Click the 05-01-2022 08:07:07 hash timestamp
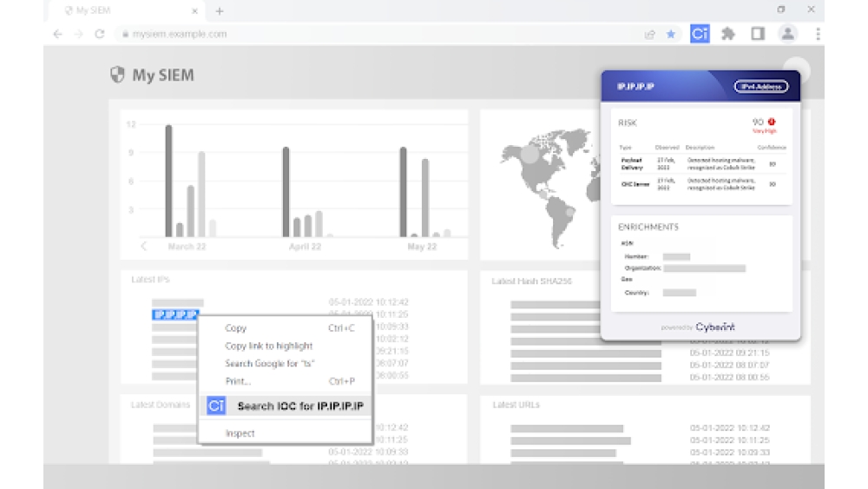The width and height of the screenshot is (868, 489). coord(729,365)
